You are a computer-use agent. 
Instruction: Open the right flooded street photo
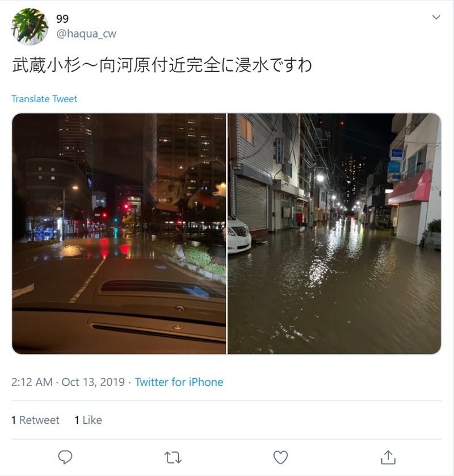(x=334, y=233)
